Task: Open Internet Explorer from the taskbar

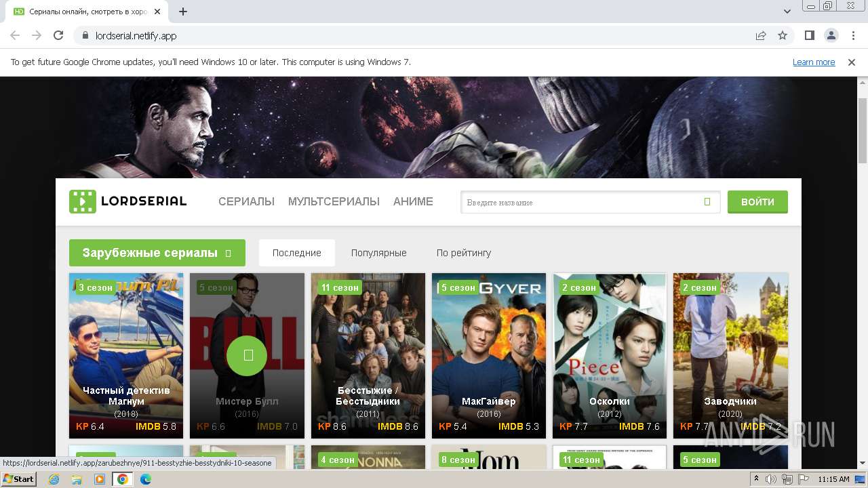Action: (54, 479)
